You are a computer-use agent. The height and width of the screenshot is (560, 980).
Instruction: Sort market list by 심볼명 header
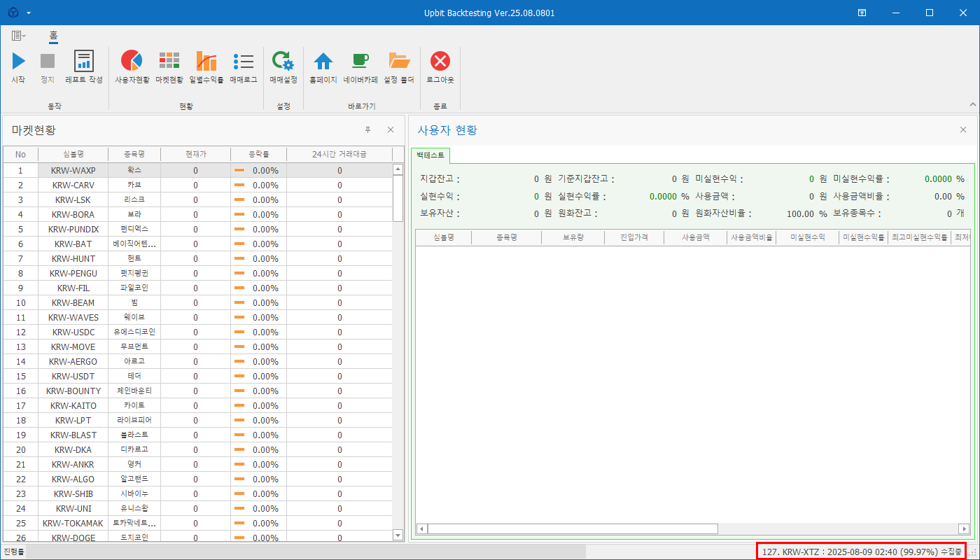tap(73, 154)
